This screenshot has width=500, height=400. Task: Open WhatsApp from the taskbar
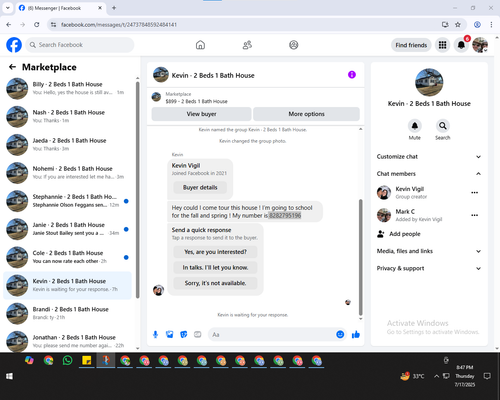click(68, 360)
